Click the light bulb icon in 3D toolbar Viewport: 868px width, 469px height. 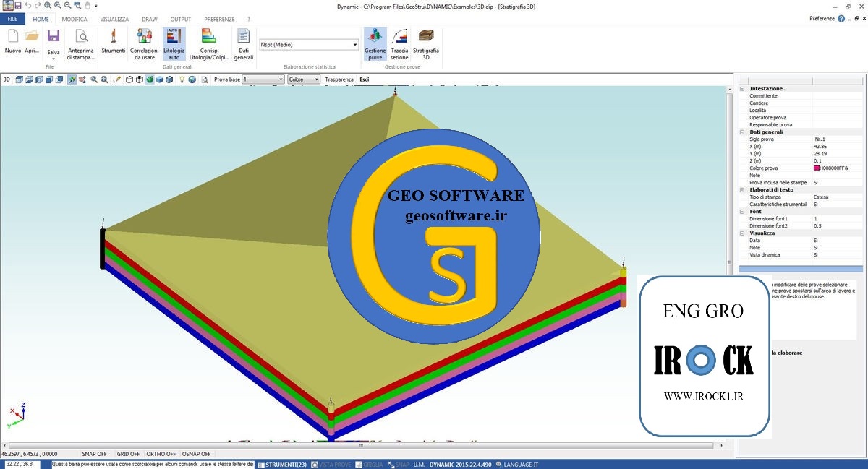point(182,79)
